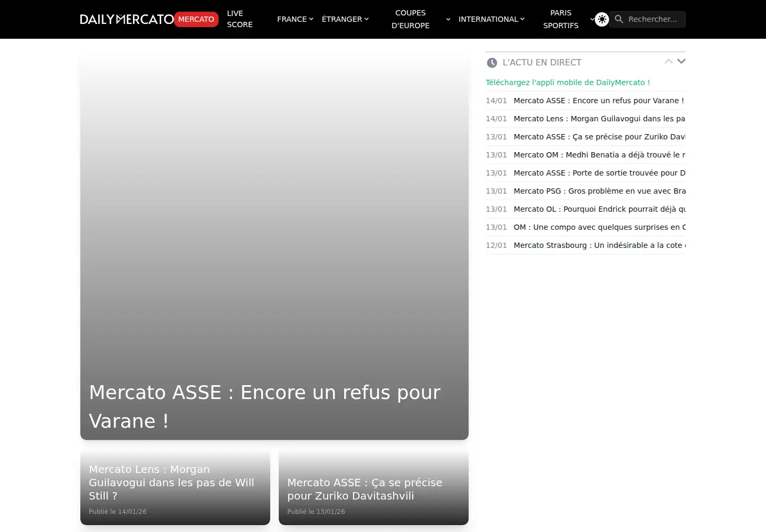Open news item Ça se précise pour Zuriko
This screenshot has width=766, height=532.
click(585, 137)
